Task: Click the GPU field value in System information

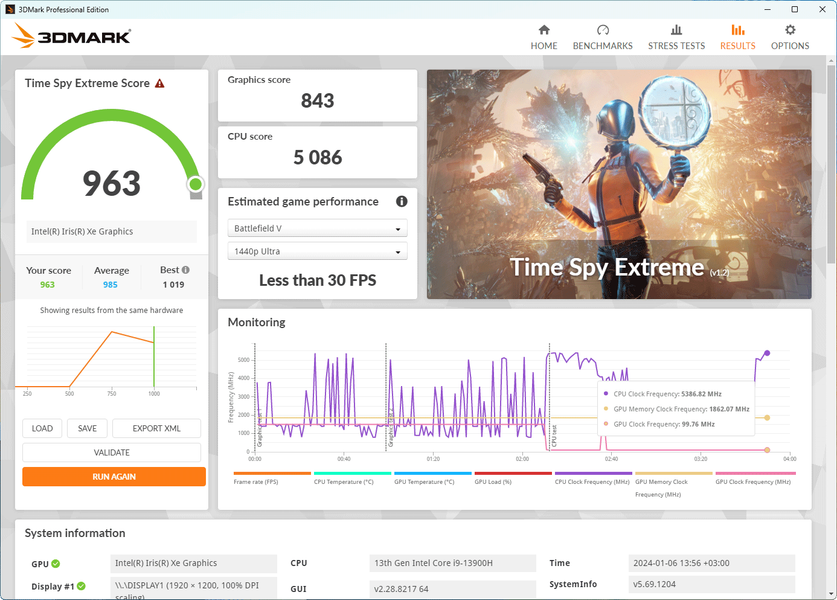Action: click(194, 563)
